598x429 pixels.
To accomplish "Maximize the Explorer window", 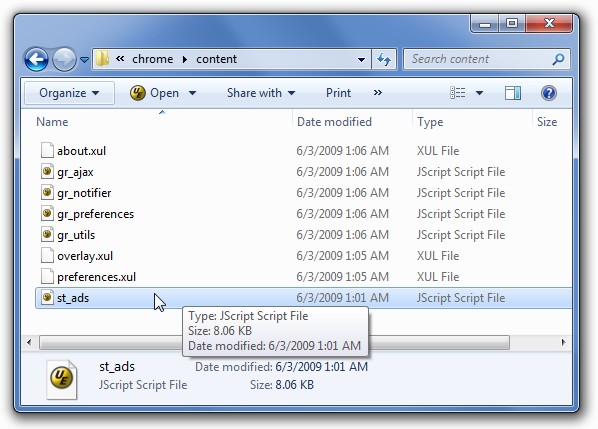I will pyautogui.click(x=511, y=24).
